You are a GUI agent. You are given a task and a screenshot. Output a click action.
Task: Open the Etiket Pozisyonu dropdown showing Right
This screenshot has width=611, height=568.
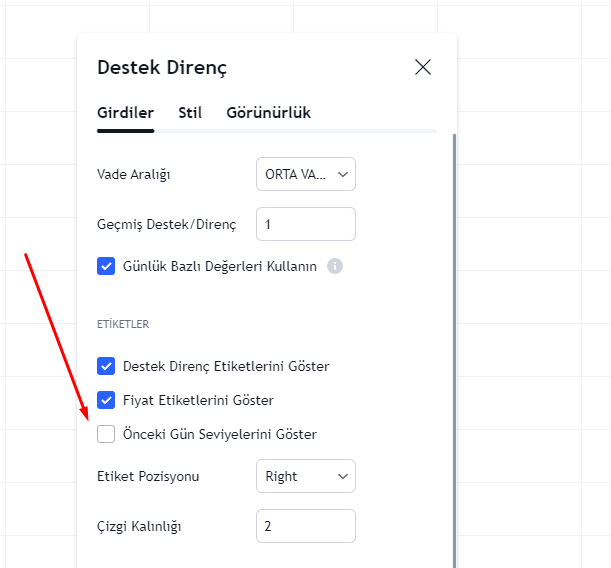pos(306,476)
